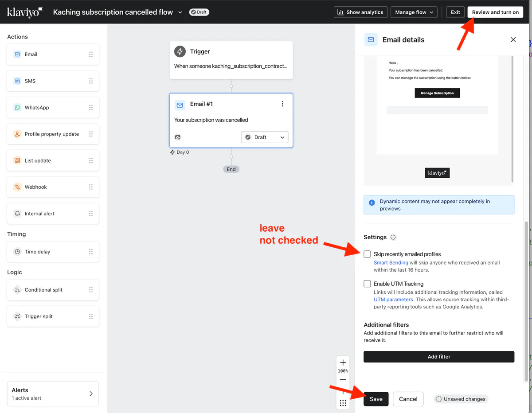The height and width of the screenshot is (413, 532).
Task: Select the Email action envelope icon
Action: [17, 55]
